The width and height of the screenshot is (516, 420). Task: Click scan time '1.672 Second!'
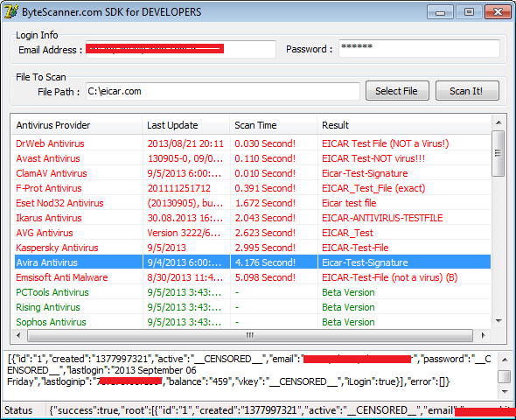click(x=265, y=203)
